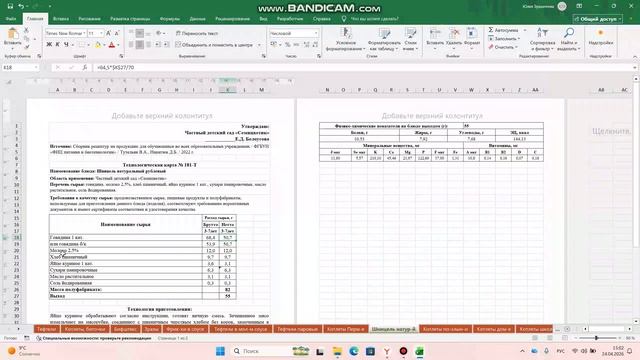Click the Format as Table icon

point(384,33)
